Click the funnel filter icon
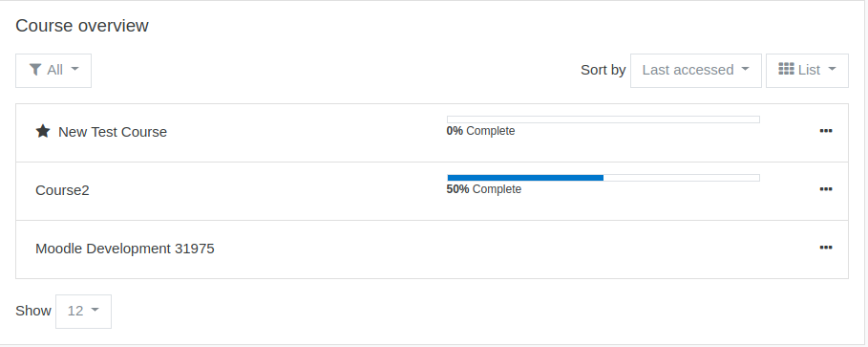Viewport: 868px width, 347px height. (35, 70)
